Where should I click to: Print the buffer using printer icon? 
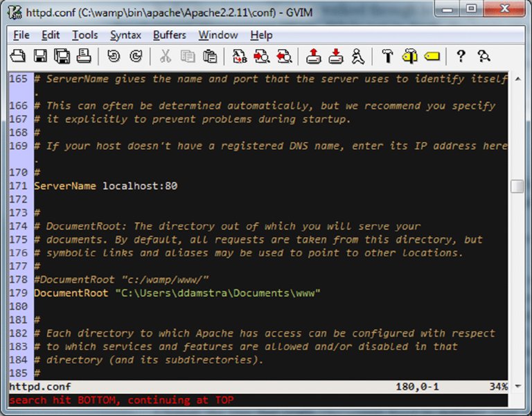[x=84, y=56]
